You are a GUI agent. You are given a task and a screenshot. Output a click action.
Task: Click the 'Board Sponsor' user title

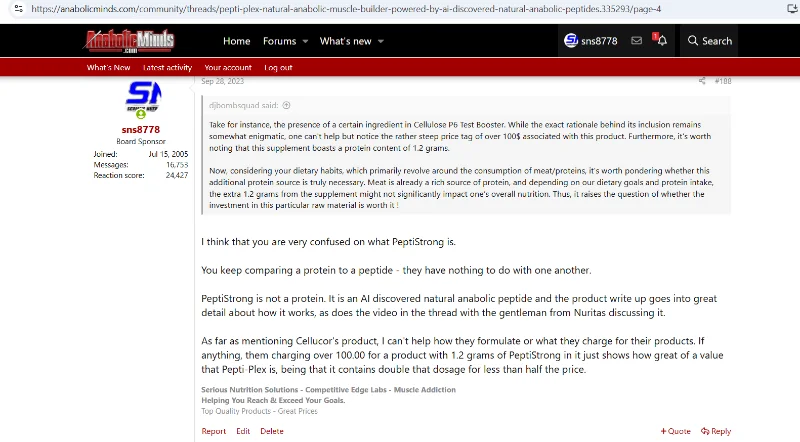[x=141, y=141]
